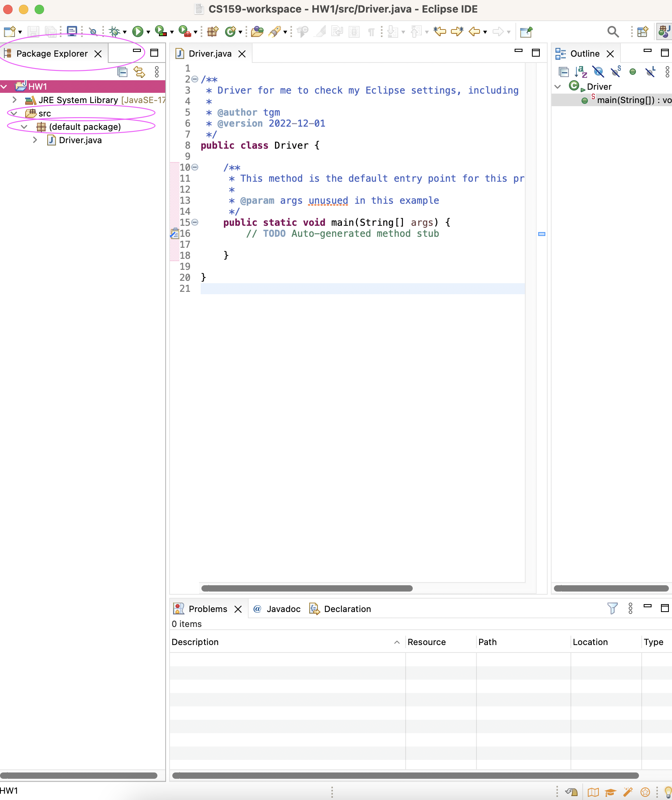Toggle alphabetical Sort in Outline
672x800 pixels.
click(x=581, y=72)
